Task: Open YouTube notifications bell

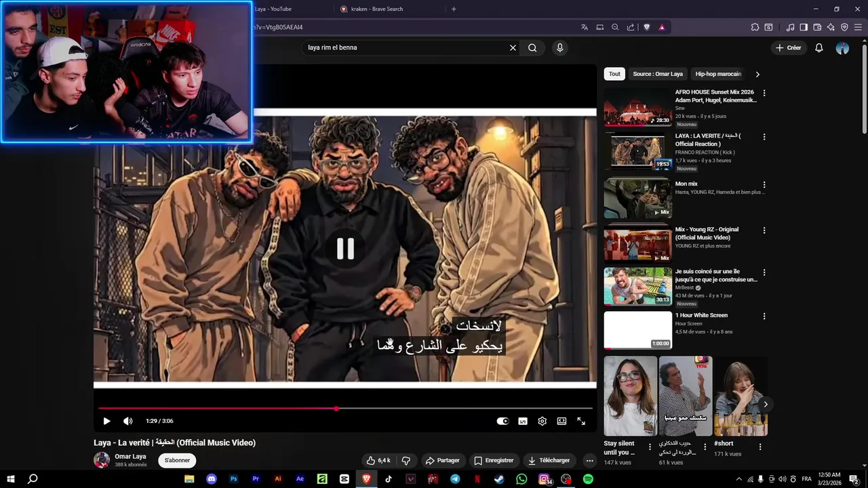Action: tap(819, 47)
